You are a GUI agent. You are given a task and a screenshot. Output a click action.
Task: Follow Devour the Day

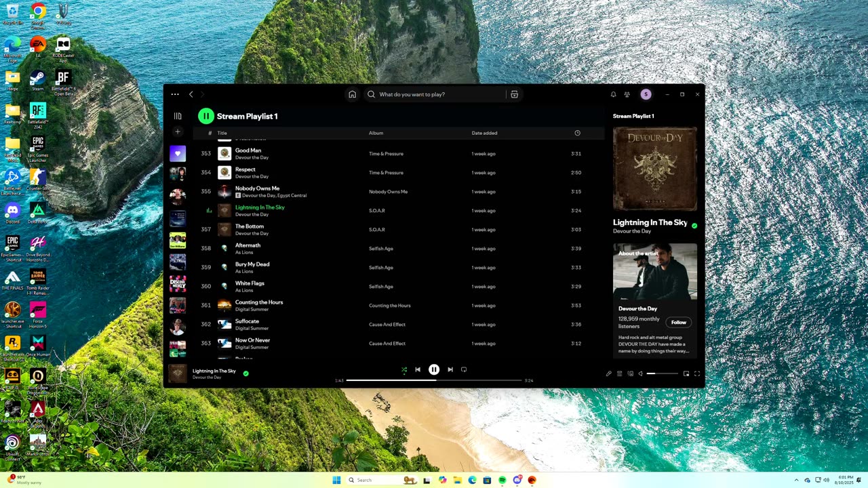click(679, 322)
